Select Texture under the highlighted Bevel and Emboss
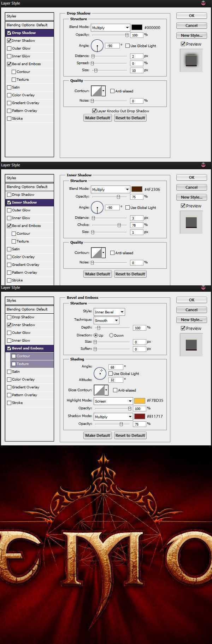Image resolution: width=212 pixels, height=644 pixels. point(23,364)
